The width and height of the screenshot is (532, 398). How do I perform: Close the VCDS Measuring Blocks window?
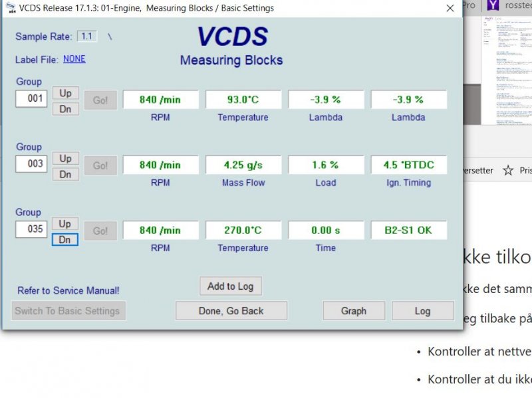point(450,8)
